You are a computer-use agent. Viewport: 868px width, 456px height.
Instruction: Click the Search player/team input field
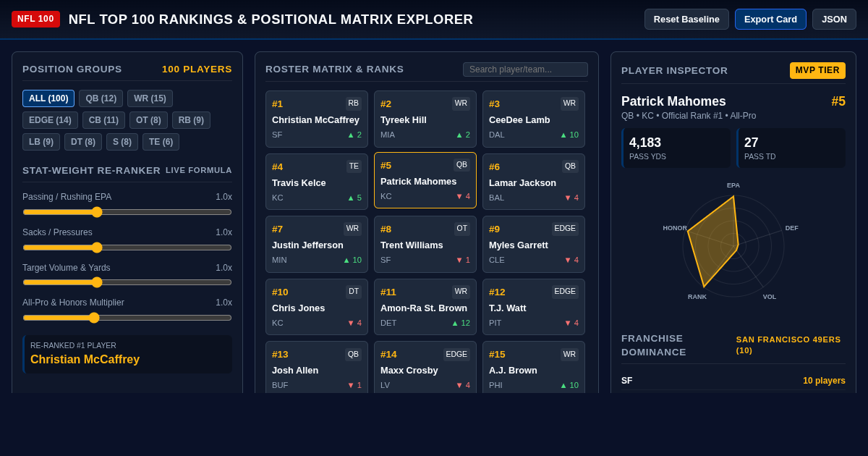[525, 69]
